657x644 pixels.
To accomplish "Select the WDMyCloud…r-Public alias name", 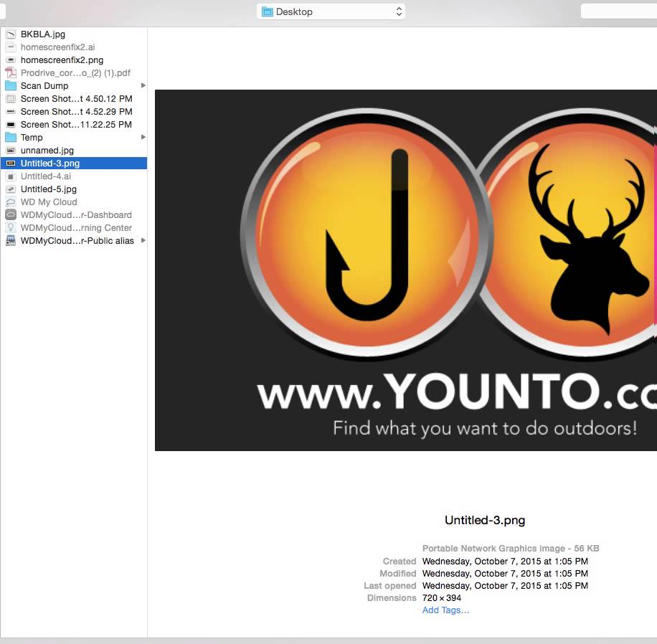I will coord(77,241).
